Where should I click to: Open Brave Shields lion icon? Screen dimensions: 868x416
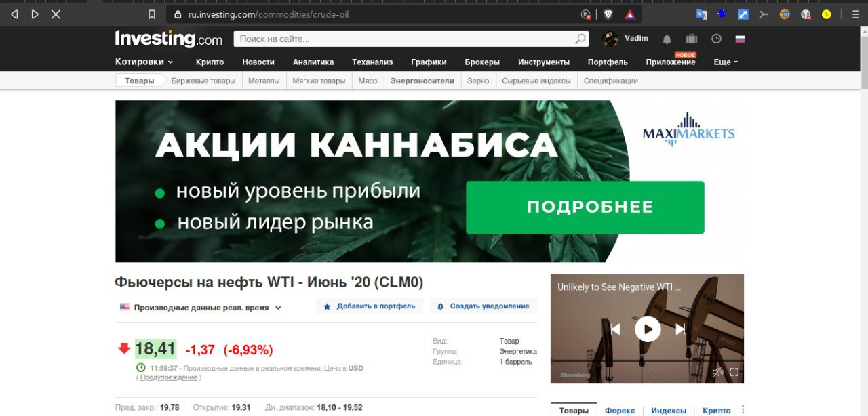tap(608, 14)
